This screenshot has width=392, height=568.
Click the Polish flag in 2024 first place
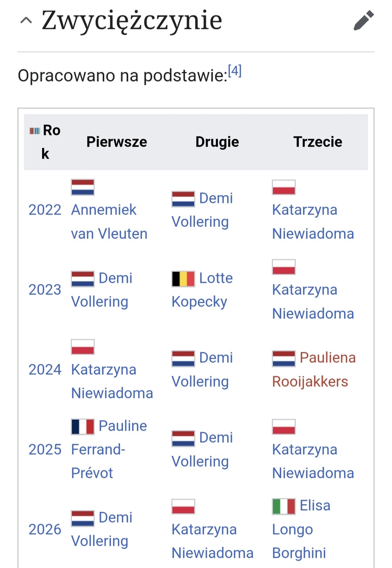click(83, 347)
